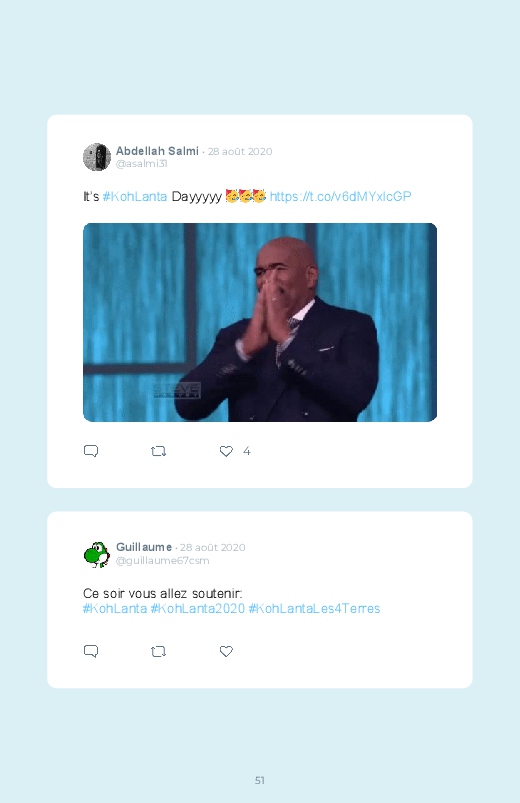
Task: Open the #KohLantaLes4Terres hashtag
Action: tap(314, 608)
